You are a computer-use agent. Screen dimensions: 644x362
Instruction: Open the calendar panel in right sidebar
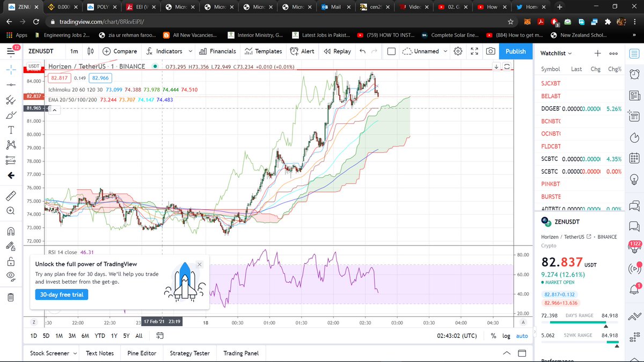point(635,159)
